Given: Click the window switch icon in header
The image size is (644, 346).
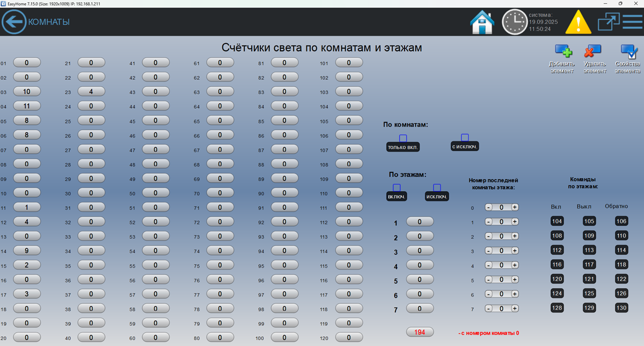Looking at the screenshot, I should tap(608, 21).
